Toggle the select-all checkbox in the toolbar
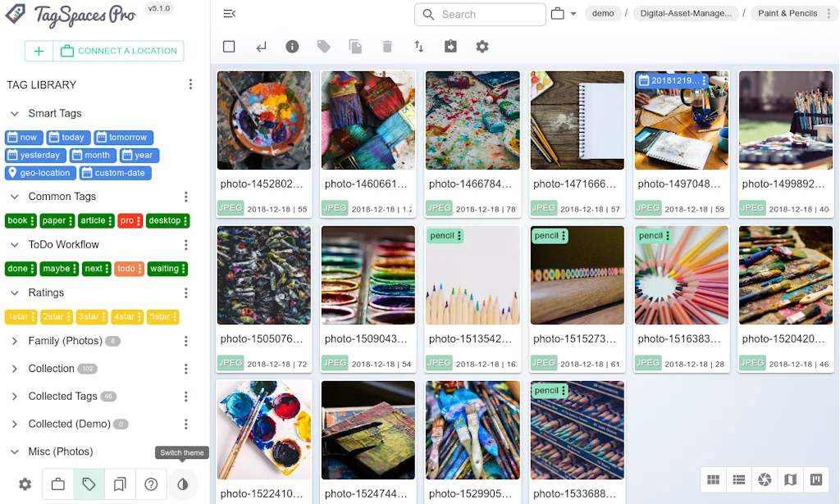This screenshot has width=840, height=504. pos(228,47)
